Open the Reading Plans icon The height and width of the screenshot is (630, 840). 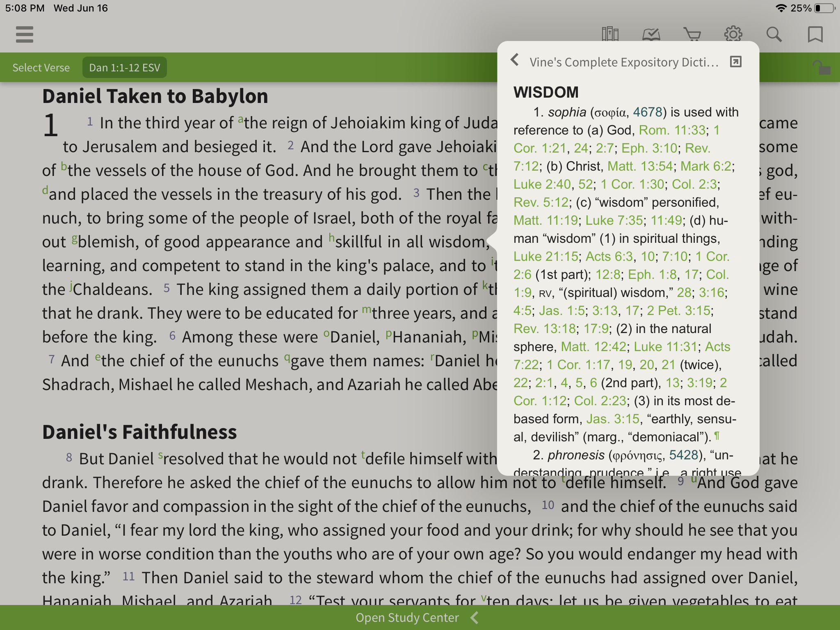click(x=651, y=34)
